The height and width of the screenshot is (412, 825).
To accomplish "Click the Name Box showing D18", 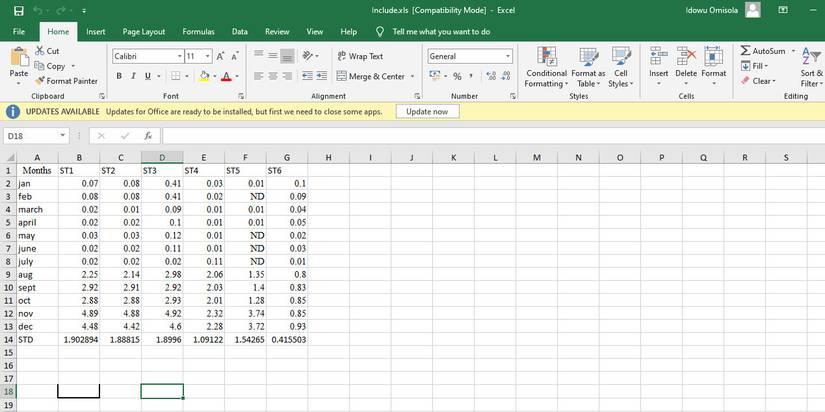I will coord(33,135).
